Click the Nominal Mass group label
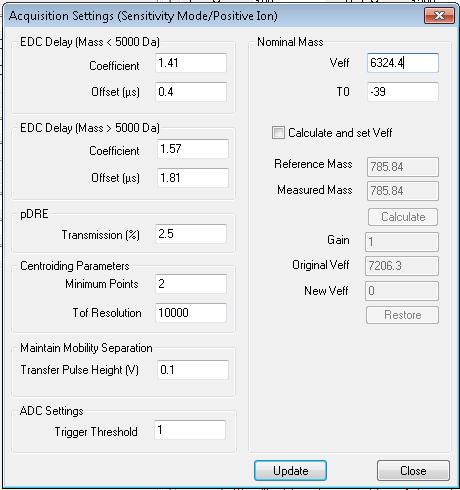460x490 pixels. (x=290, y=42)
